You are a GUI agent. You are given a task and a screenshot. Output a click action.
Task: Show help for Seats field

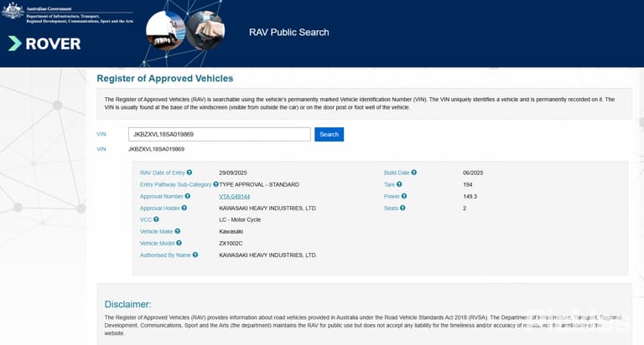click(x=402, y=208)
